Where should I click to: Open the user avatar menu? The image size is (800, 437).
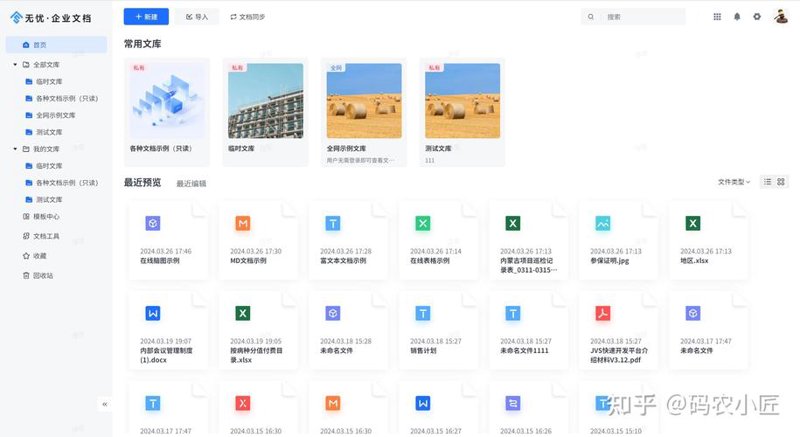(781, 16)
